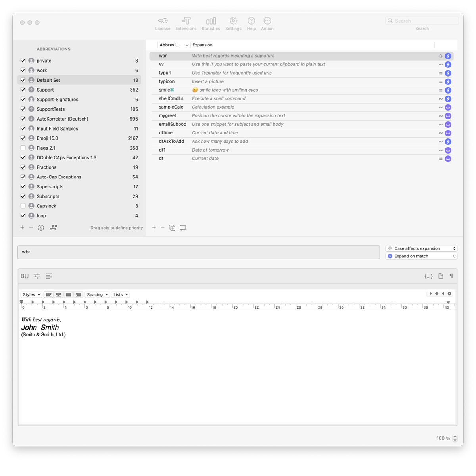
Task: Toggle the Emoji 15.0 set checkbox
Action: point(23,138)
